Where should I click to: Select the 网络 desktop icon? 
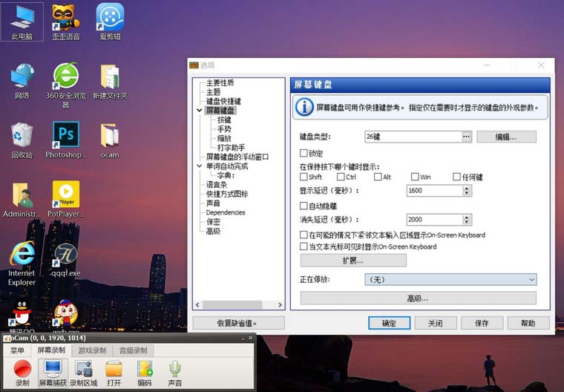tap(22, 82)
